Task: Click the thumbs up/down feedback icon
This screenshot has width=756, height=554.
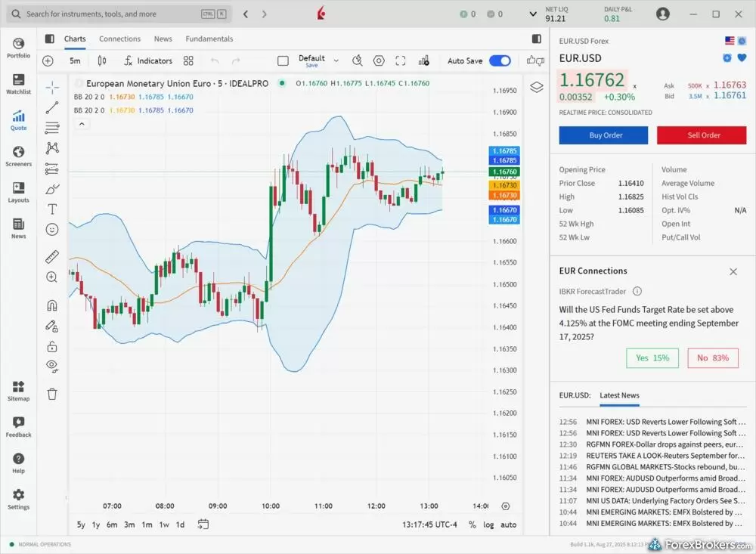Action: tap(536, 60)
